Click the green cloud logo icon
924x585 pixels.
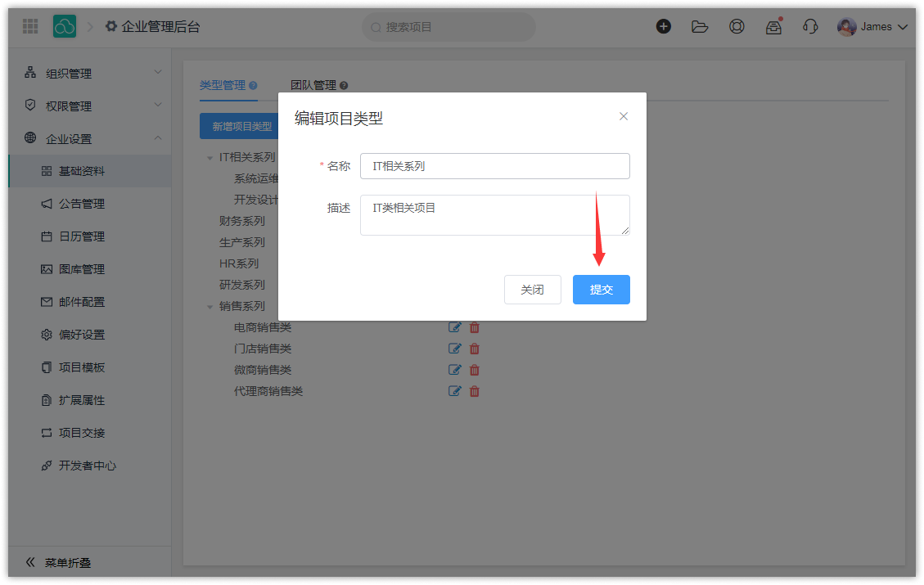pos(65,26)
